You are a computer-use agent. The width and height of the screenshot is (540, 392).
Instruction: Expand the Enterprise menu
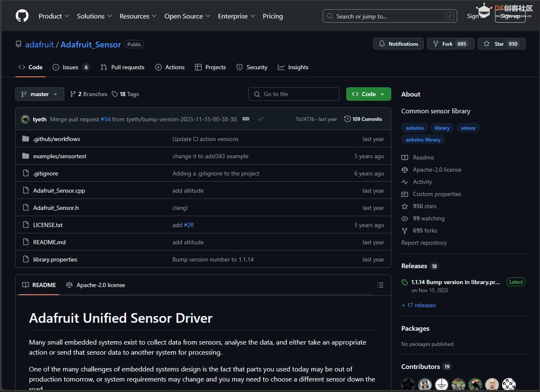click(x=236, y=16)
